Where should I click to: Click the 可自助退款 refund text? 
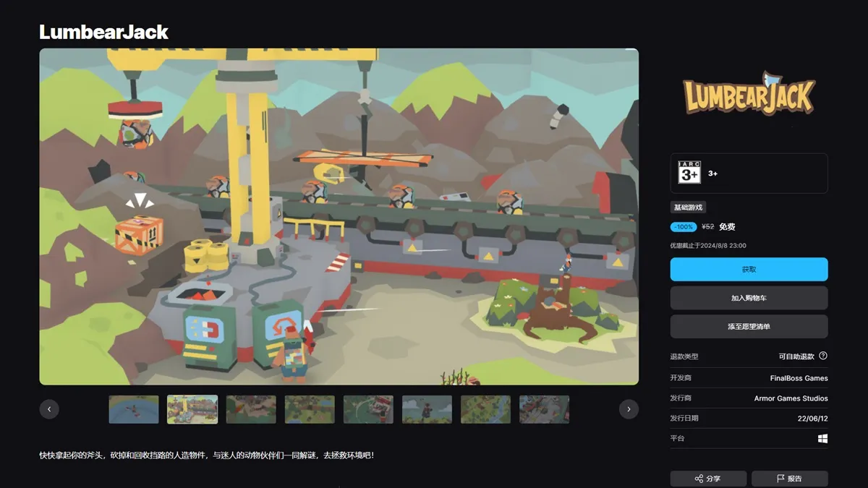(x=796, y=356)
